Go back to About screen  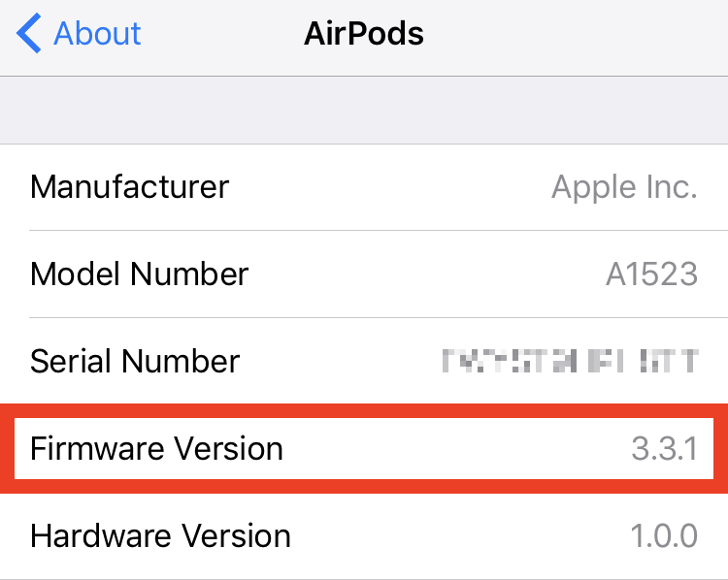79,33
